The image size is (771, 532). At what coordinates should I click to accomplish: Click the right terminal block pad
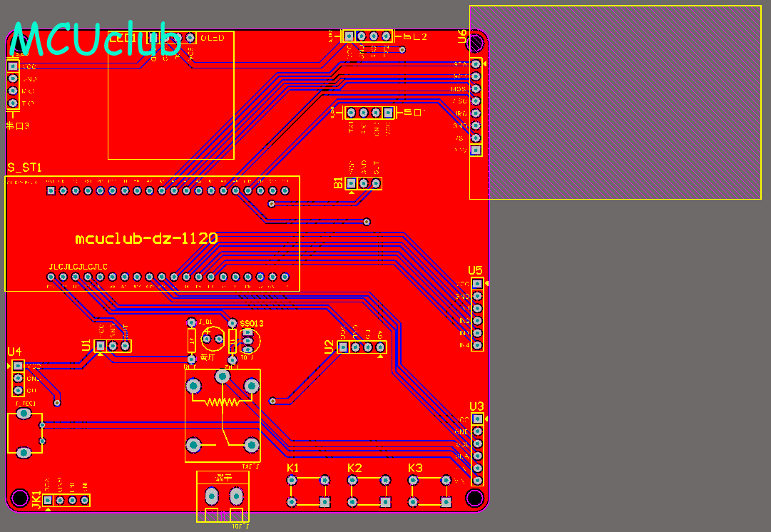237,496
